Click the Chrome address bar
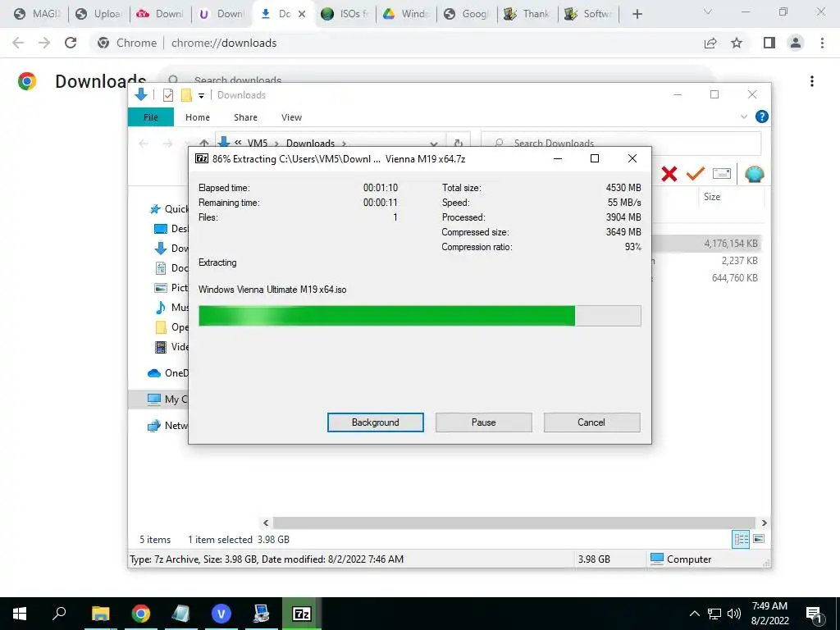This screenshot has height=630, width=840. [396, 43]
